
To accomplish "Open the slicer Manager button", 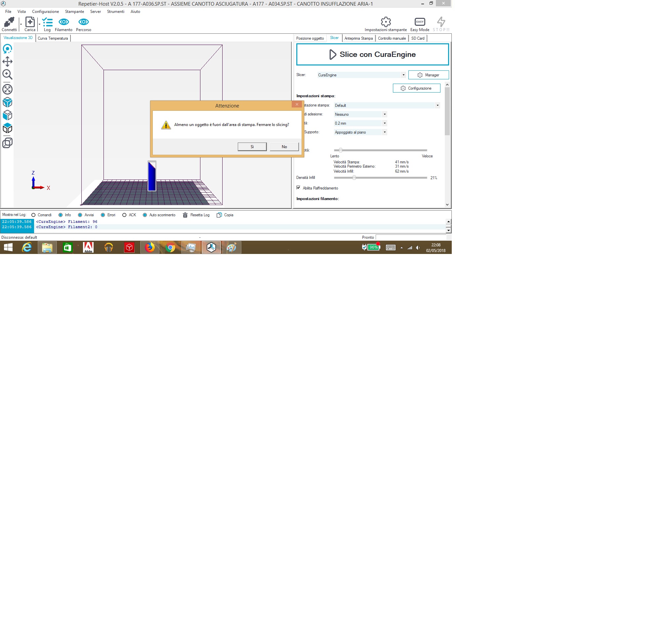I will coord(428,75).
